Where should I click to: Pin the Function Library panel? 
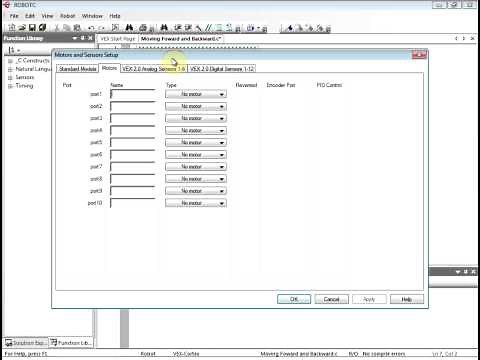coord(83,38)
